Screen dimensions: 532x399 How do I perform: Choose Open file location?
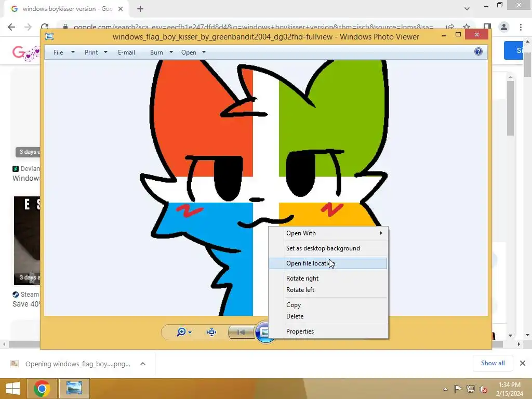pos(328,263)
